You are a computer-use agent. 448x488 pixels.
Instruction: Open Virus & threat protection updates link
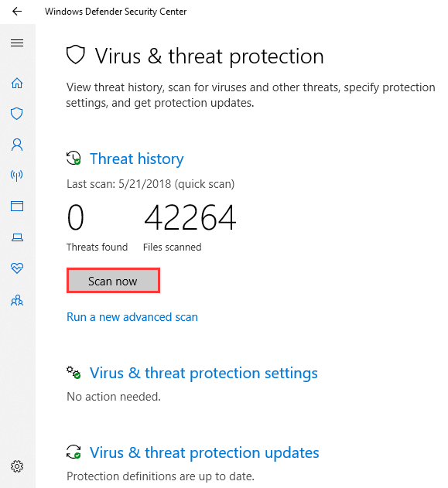tap(204, 452)
